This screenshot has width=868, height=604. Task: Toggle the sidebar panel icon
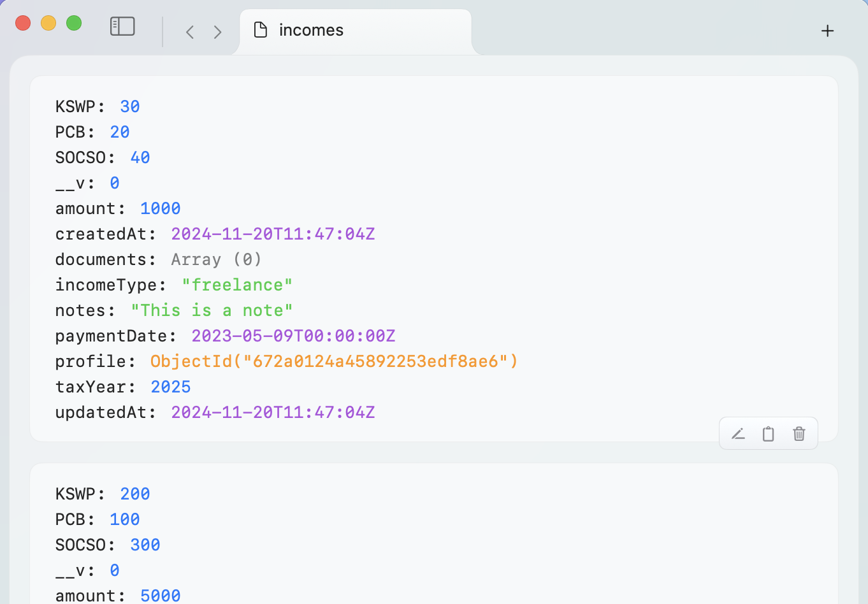(x=122, y=26)
